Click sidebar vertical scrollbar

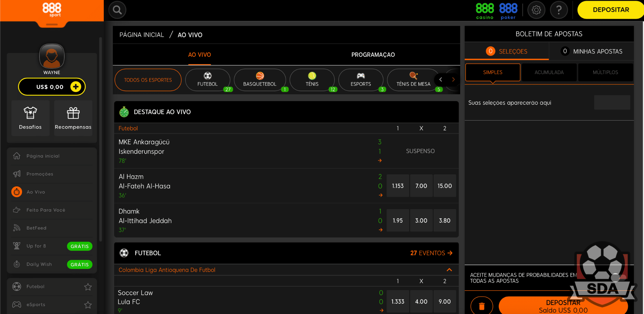coord(101,140)
